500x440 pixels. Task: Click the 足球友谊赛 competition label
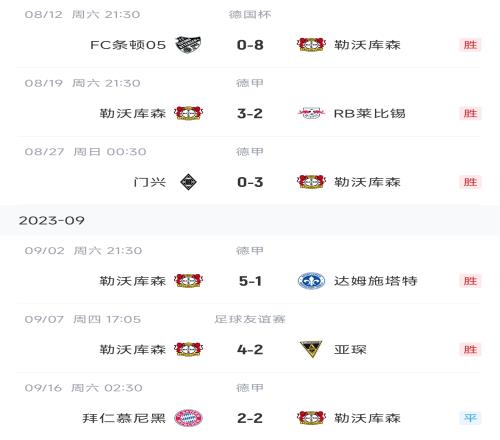point(250,319)
